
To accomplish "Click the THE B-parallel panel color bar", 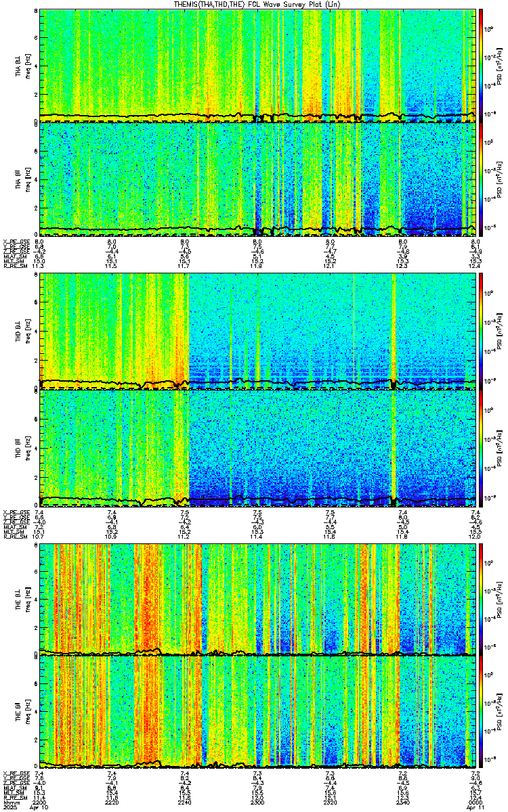I will coord(481,711).
